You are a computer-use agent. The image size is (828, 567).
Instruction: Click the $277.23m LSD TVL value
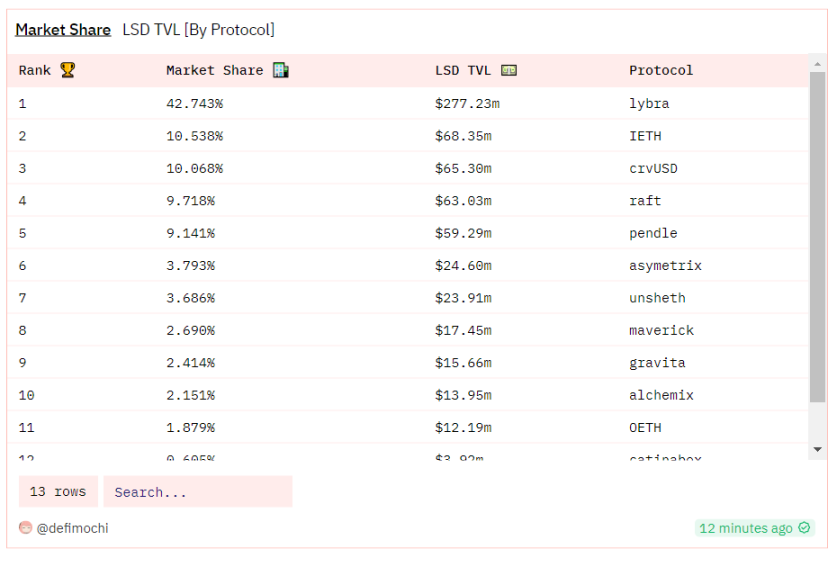point(467,103)
